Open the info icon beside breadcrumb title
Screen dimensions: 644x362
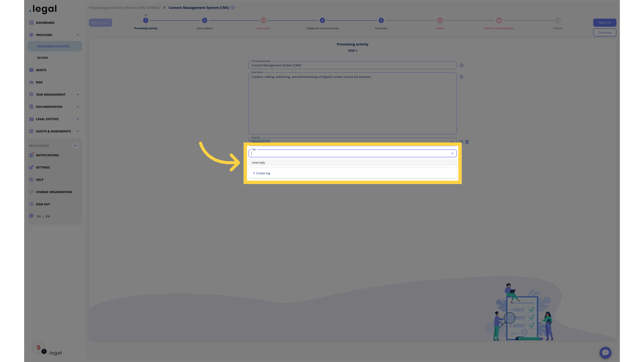click(232, 8)
